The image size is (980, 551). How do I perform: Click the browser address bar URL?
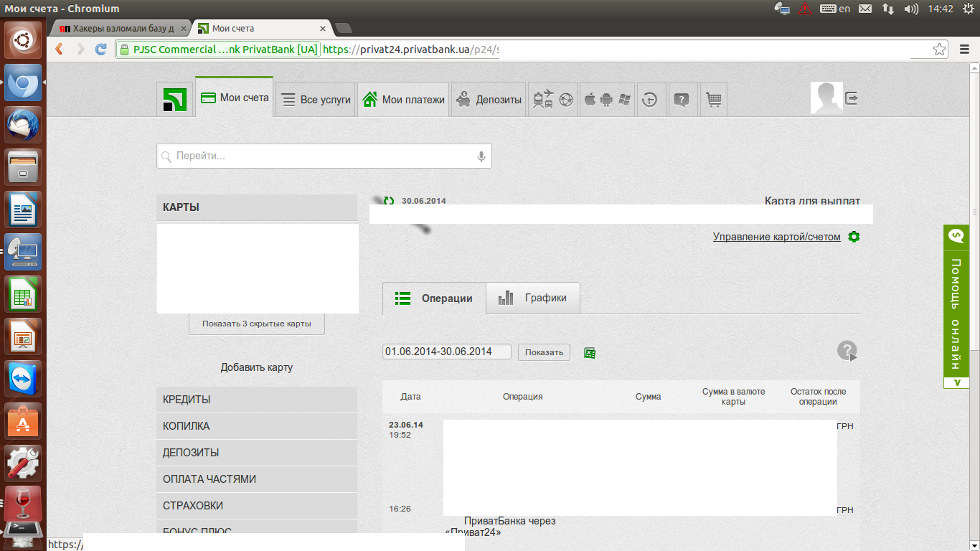(x=410, y=50)
